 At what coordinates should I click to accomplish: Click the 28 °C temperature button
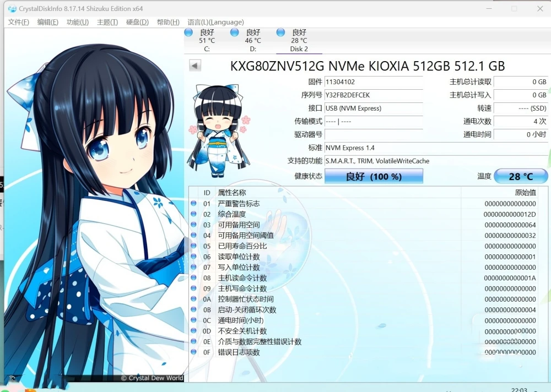(521, 177)
